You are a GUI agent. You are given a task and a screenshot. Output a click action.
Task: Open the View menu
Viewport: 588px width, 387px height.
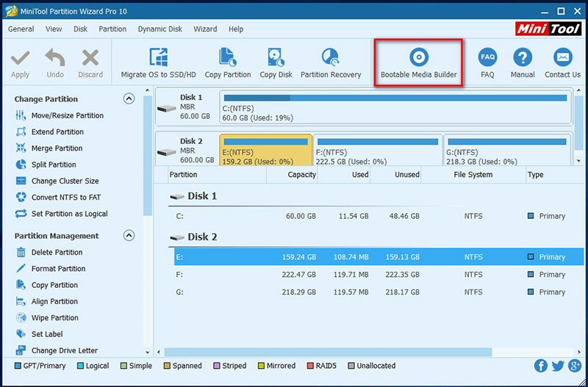[x=54, y=29]
